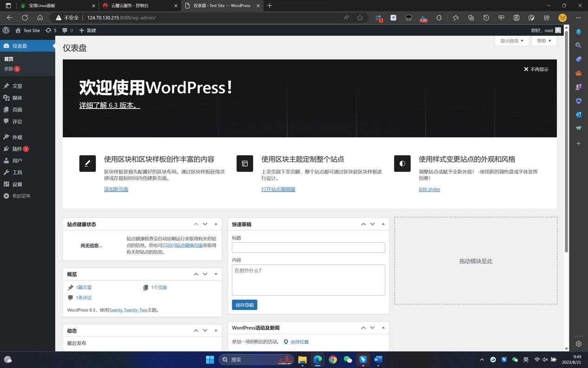Open the site editor via 打开站点编辑器
Screen dimensions: 588x368
click(x=278, y=189)
